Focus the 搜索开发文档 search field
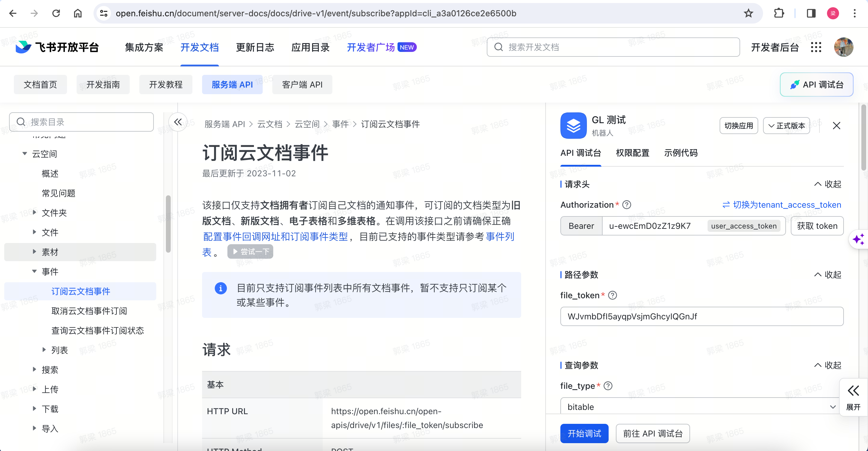 (613, 47)
